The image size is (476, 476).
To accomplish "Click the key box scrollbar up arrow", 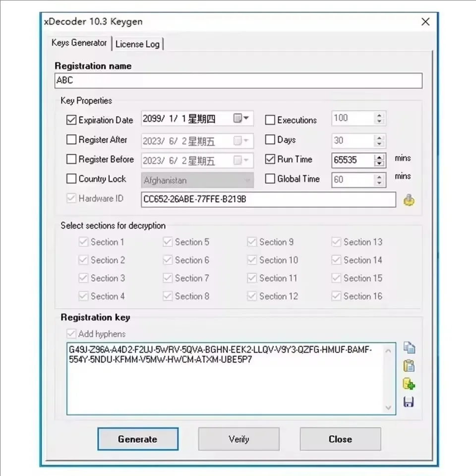I will pyautogui.click(x=388, y=351).
